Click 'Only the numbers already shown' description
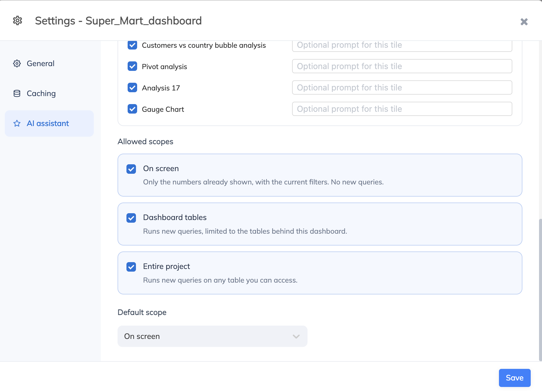542x392 pixels. pyautogui.click(x=263, y=182)
